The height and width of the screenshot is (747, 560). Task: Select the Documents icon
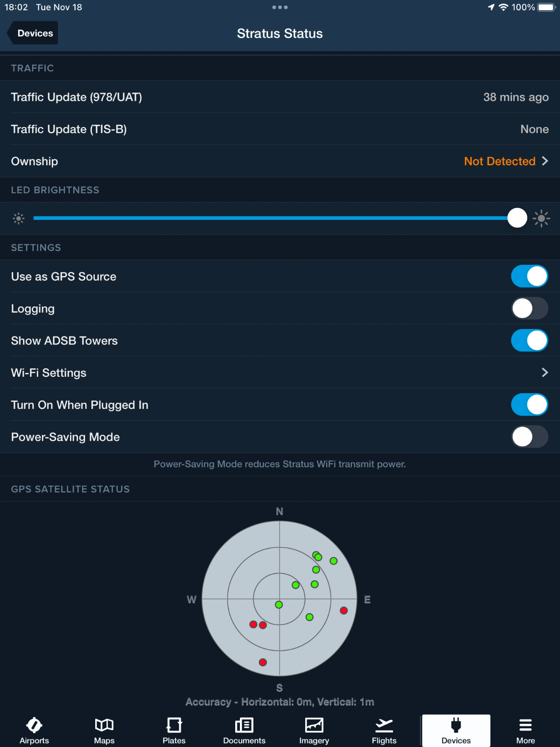coord(244,725)
